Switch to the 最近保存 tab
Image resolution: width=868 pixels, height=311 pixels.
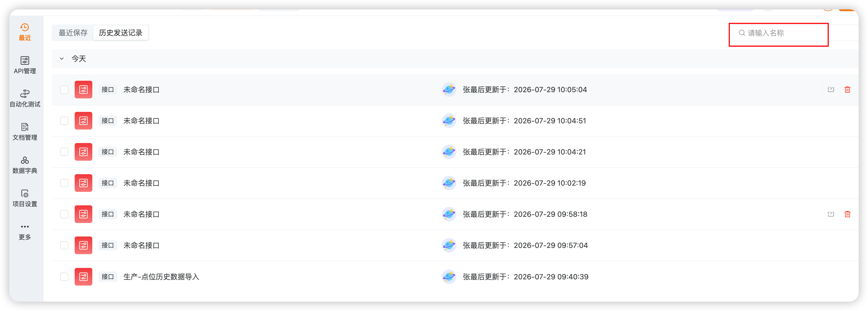point(73,33)
